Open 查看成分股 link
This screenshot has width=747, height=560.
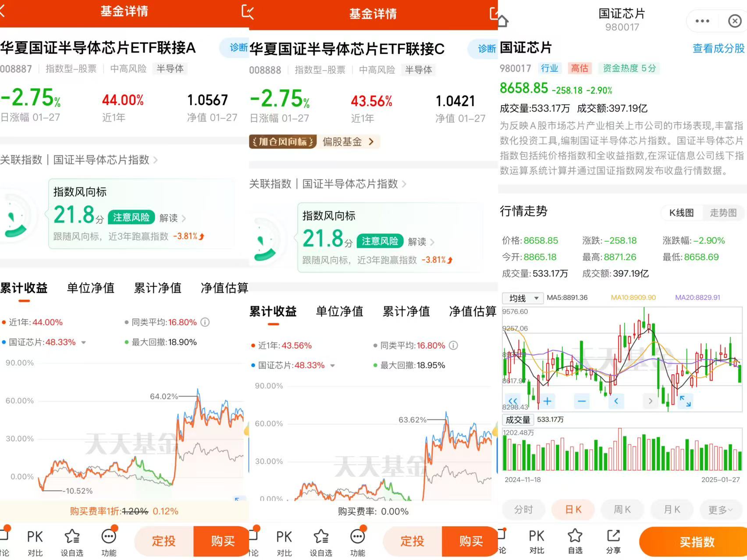click(x=719, y=48)
